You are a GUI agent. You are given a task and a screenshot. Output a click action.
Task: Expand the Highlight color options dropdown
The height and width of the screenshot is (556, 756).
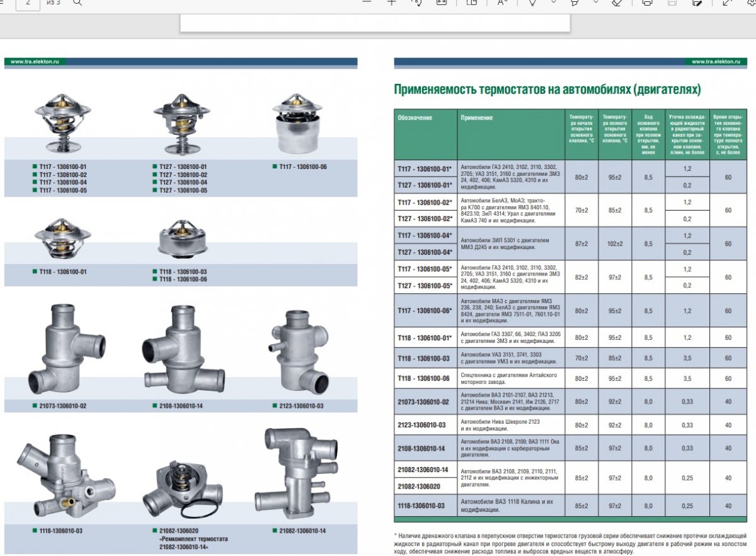(595, 3)
